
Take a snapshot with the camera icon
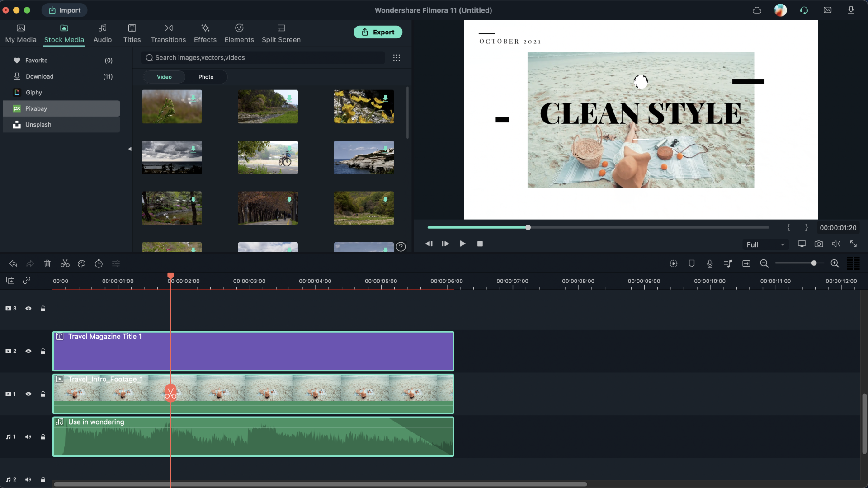pyautogui.click(x=819, y=244)
